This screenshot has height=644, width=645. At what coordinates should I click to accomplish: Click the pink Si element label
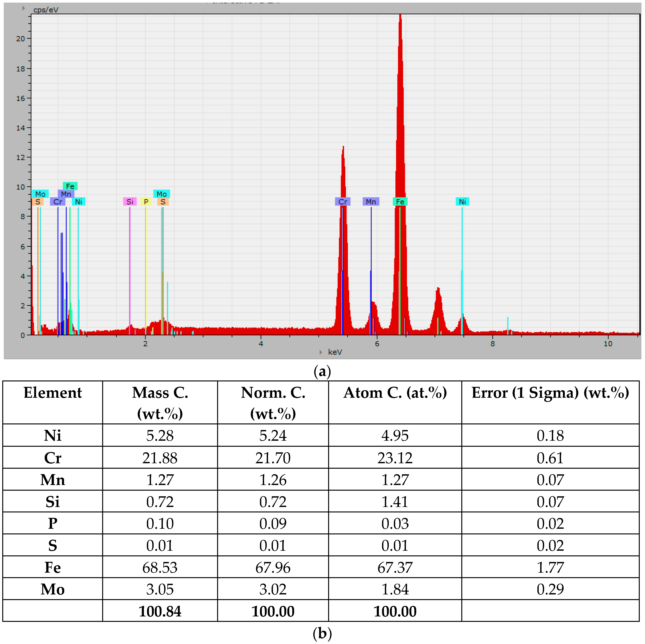(x=130, y=202)
